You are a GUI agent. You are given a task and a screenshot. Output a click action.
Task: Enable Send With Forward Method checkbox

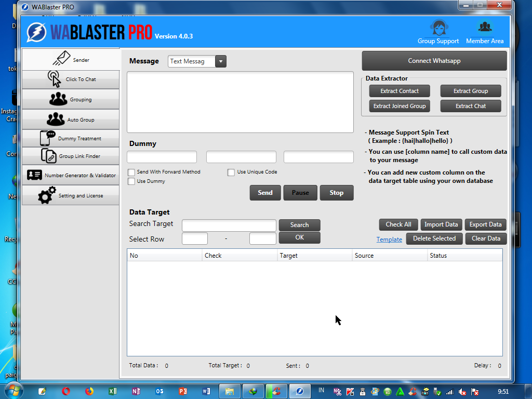131,172
